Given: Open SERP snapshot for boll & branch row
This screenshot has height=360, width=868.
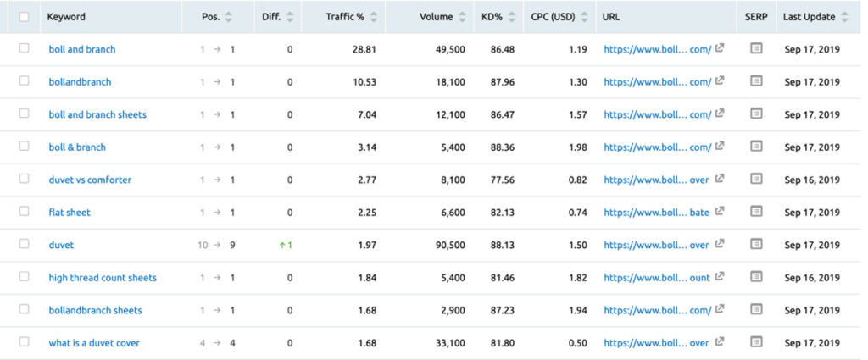Looking at the screenshot, I should (x=756, y=147).
